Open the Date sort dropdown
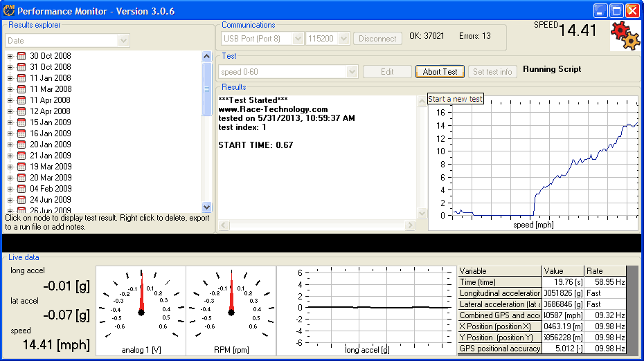Image resolution: width=644 pixels, height=361 pixels. [x=123, y=41]
